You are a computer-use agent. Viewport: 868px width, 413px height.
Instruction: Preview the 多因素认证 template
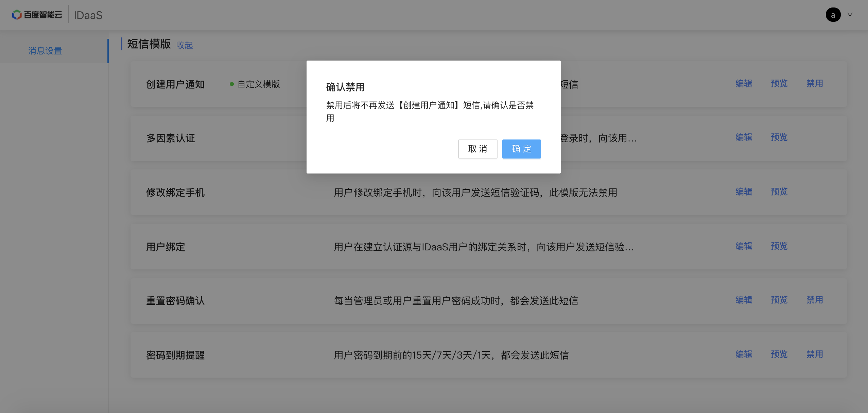click(x=779, y=137)
